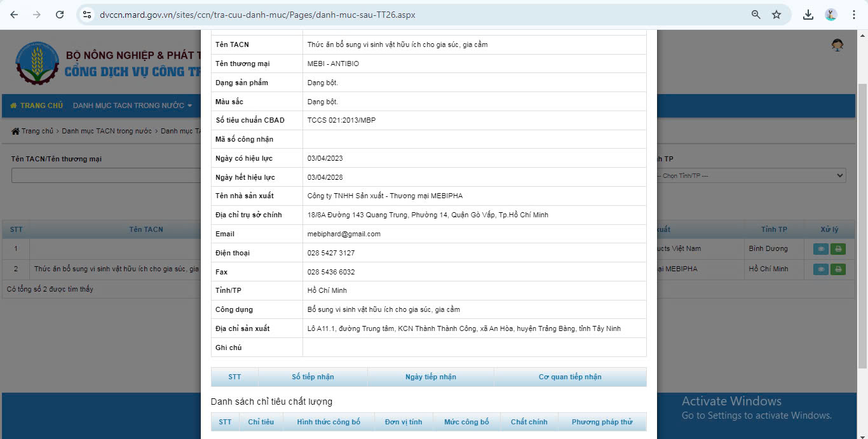The width and height of the screenshot is (868, 439).
Task: Click Chất chính column header
Action: click(x=529, y=422)
